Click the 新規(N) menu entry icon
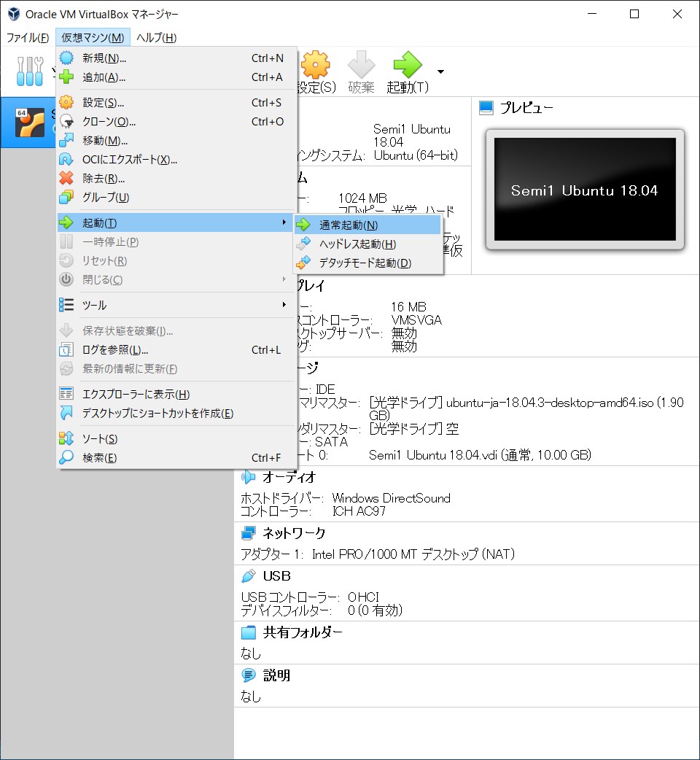700x760 pixels. coord(66,58)
